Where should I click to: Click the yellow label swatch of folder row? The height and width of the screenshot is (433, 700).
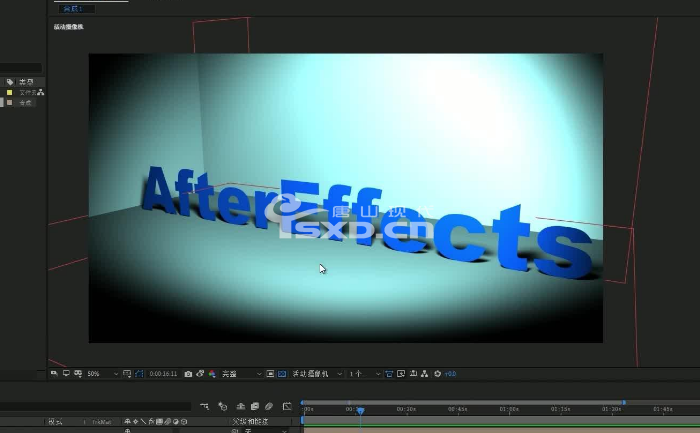coord(9,92)
